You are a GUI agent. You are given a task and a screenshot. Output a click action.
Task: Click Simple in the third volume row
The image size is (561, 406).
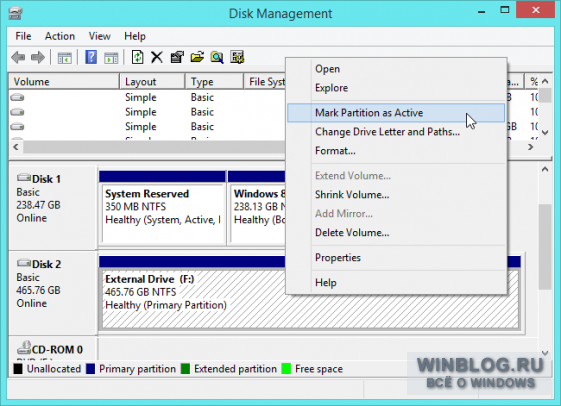tap(141, 127)
